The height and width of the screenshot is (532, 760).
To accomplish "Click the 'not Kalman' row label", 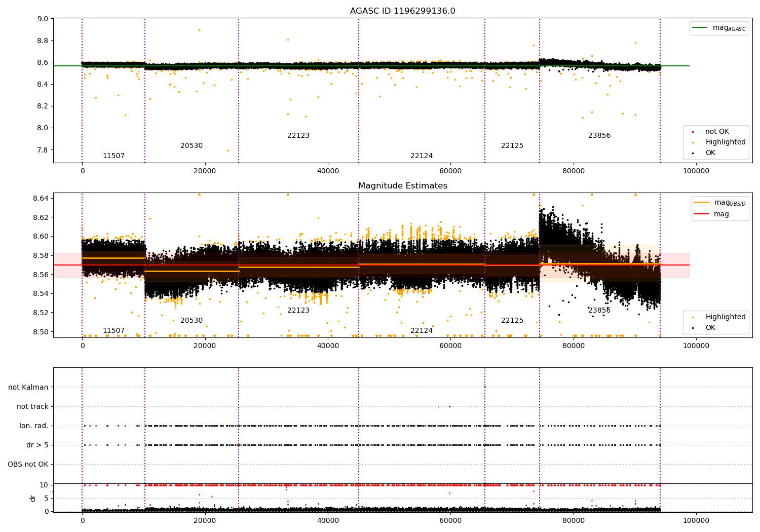I will pyautogui.click(x=28, y=387).
